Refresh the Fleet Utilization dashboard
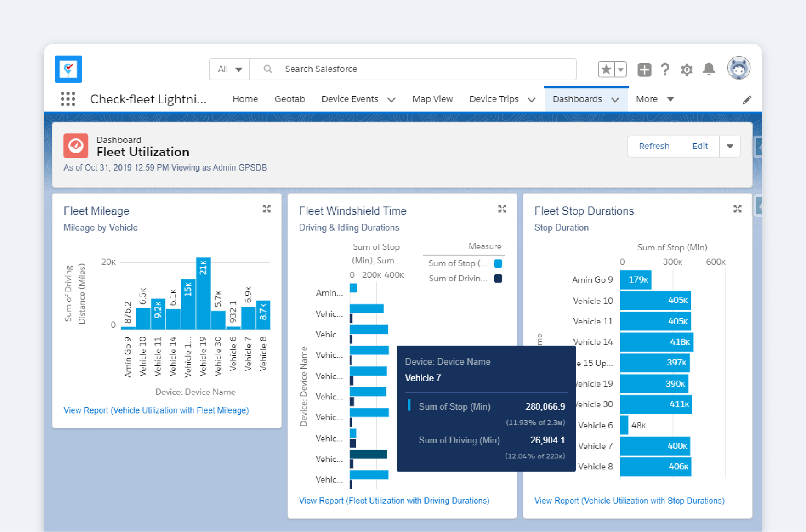This screenshot has height=532, width=806. click(654, 146)
